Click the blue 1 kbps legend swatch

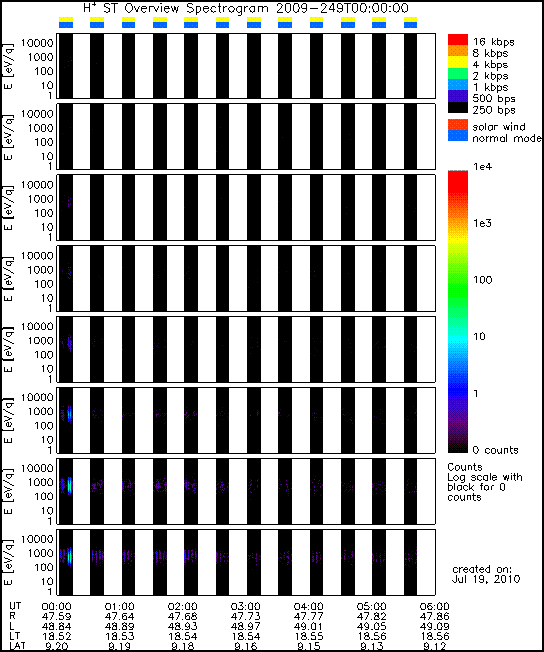pos(457,85)
